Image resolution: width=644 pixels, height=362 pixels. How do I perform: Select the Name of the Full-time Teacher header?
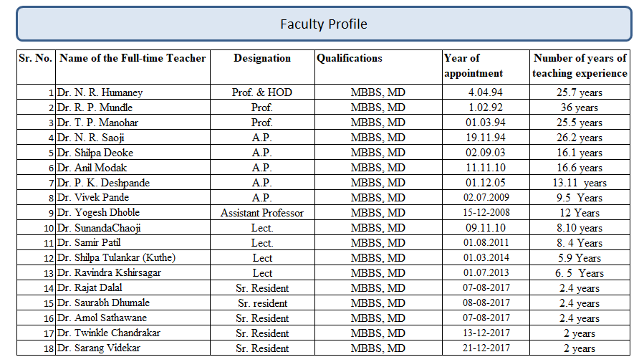click(133, 67)
